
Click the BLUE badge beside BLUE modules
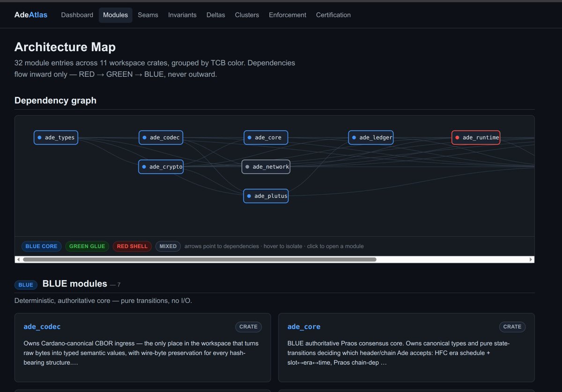click(x=26, y=285)
